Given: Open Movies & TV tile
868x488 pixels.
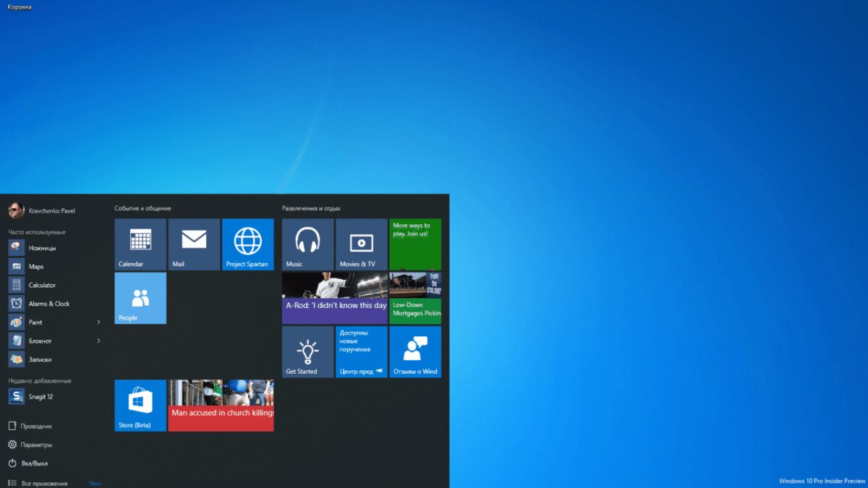Looking at the screenshot, I should pyautogui.click(x=361, y=244).
